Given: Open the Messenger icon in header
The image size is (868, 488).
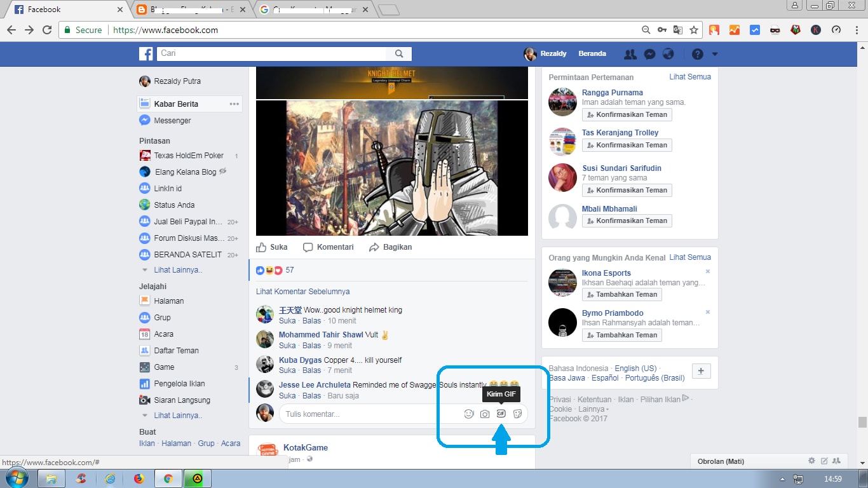Looking at the screenshot, I should (x=649, y=54).
